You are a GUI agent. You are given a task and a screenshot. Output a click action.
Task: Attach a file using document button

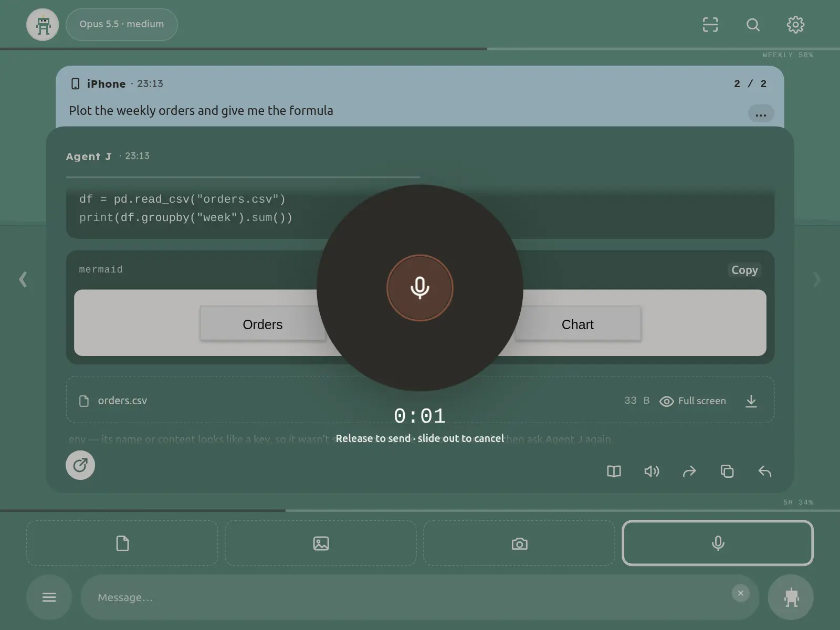(122, 543)
